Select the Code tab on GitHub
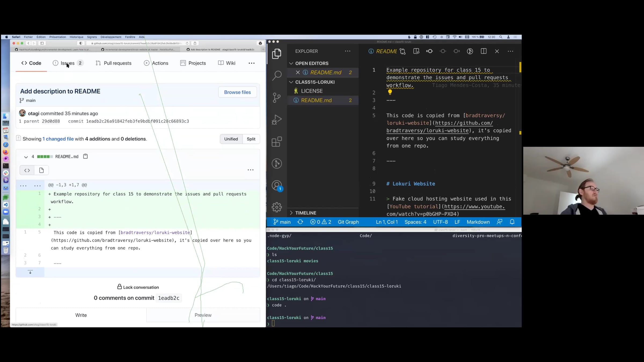The image size is (644, 362). click(31, 63)
